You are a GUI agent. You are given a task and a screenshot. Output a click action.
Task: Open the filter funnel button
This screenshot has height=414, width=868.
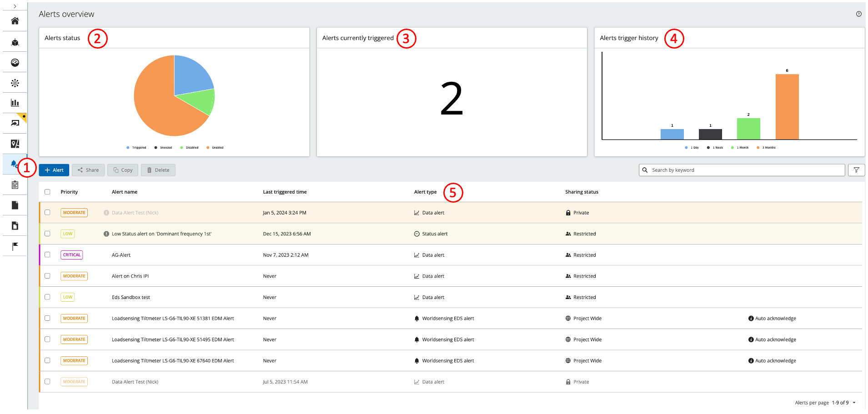pos(857,170)
